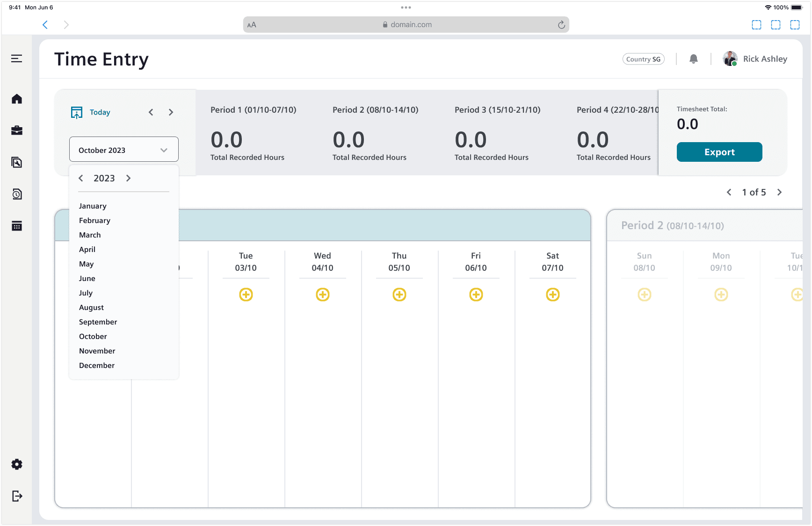The height and width of the screenshot is (526, 812).
Task: Click the Today calendar icon
Action: click(x=77, y=113)
